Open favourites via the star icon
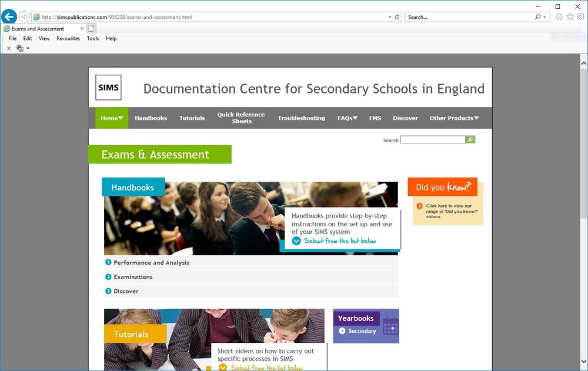The image size is (588, 371). pos(570,16)
